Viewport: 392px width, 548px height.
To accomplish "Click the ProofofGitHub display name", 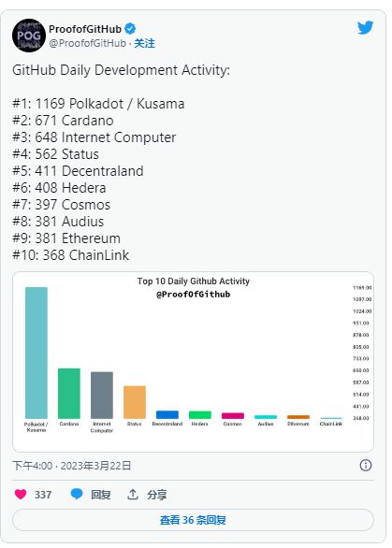I will click(x=85, y=29).
